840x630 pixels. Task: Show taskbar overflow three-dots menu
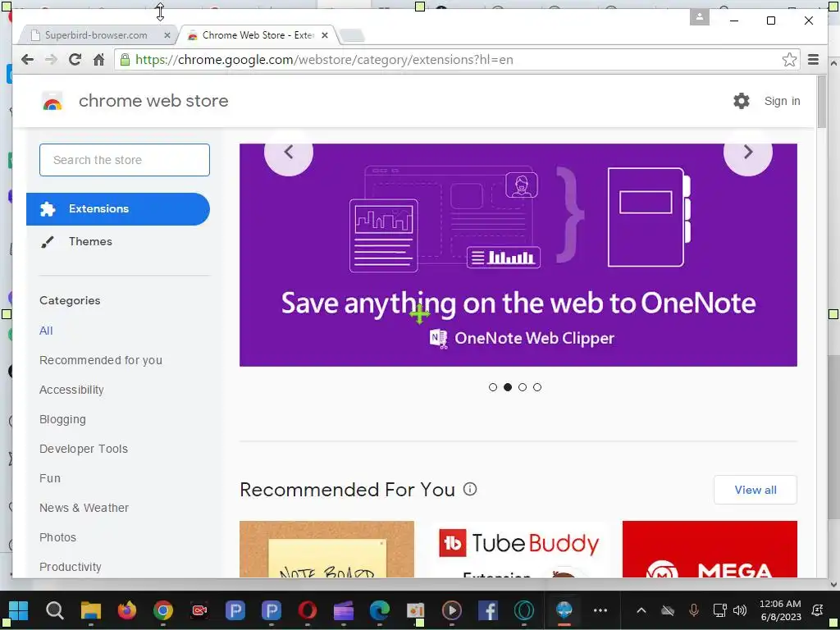tap(600, 610)
